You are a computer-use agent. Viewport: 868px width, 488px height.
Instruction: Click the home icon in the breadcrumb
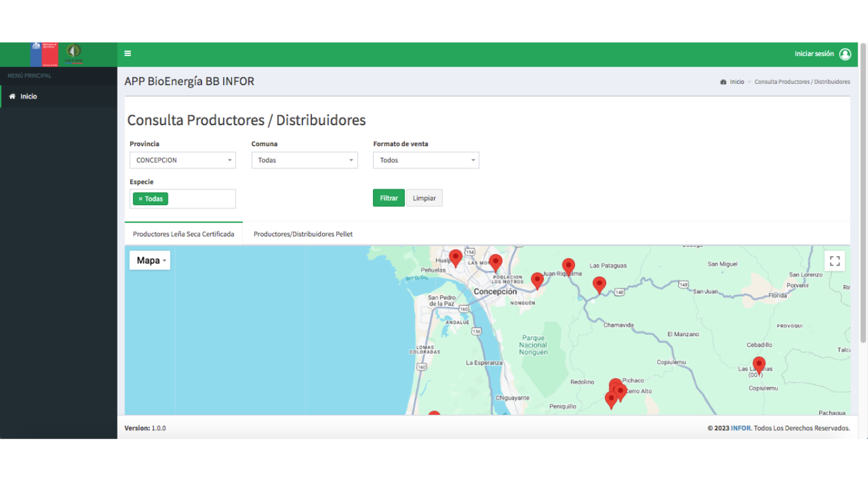point(724,81)
